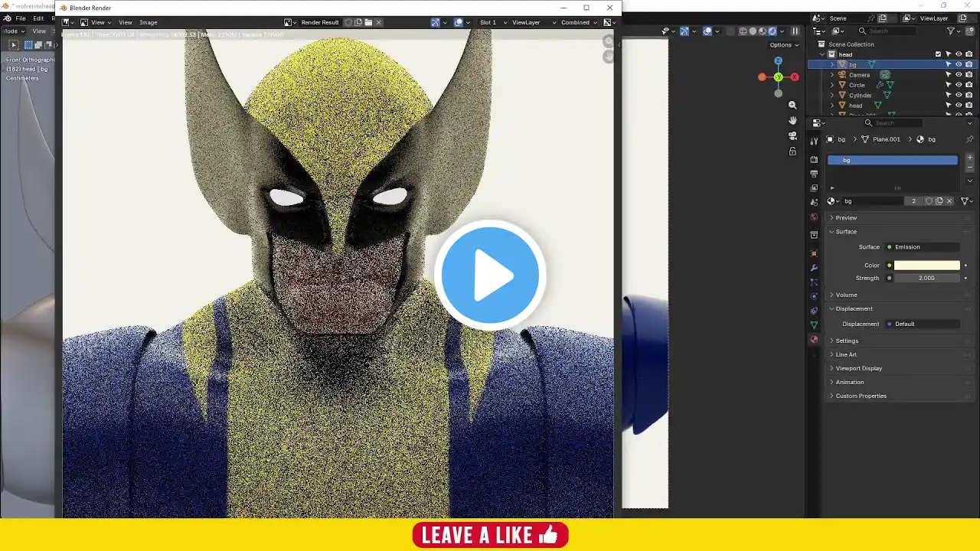This screenshot has width=980, height=551.
Task: Open the Modifiers wrench tab
Action: pyautogui.click(x=814, y=268)
